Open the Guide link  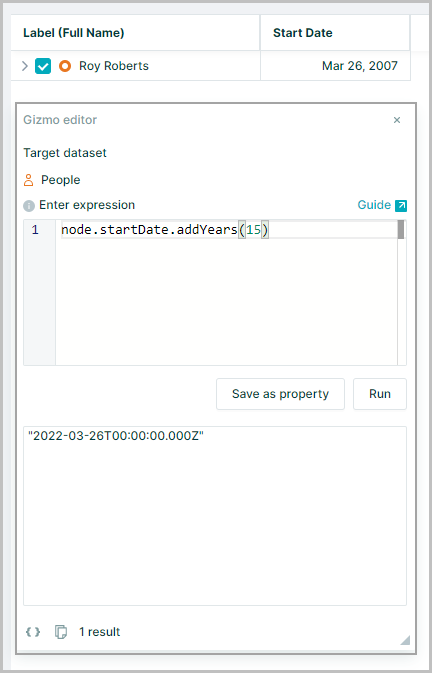click(374, 205)
